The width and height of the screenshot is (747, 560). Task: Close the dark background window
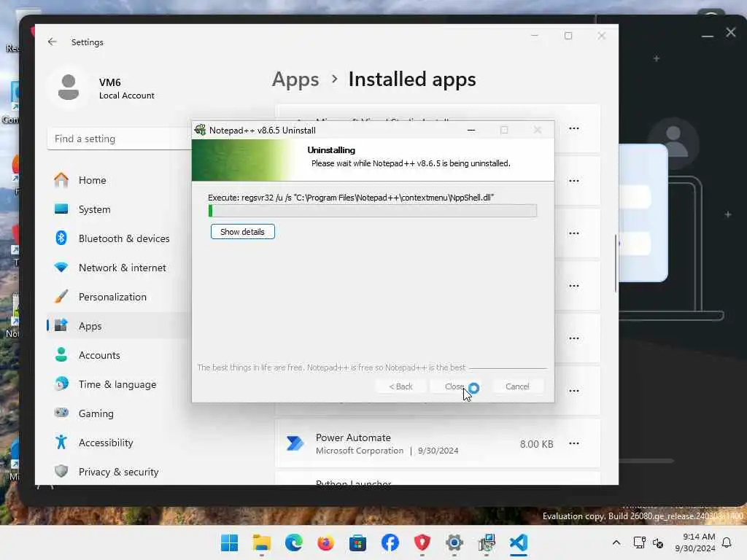click(x=731, y=32)
